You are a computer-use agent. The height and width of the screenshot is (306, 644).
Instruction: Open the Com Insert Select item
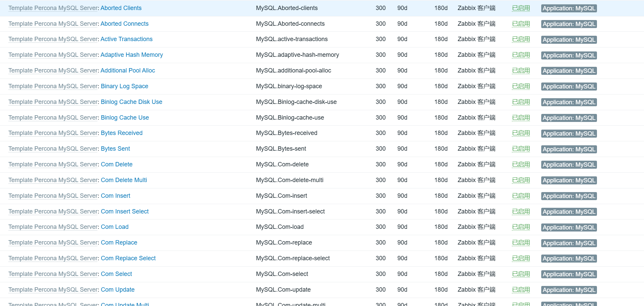pyautogui.click(x=125, y=211)
